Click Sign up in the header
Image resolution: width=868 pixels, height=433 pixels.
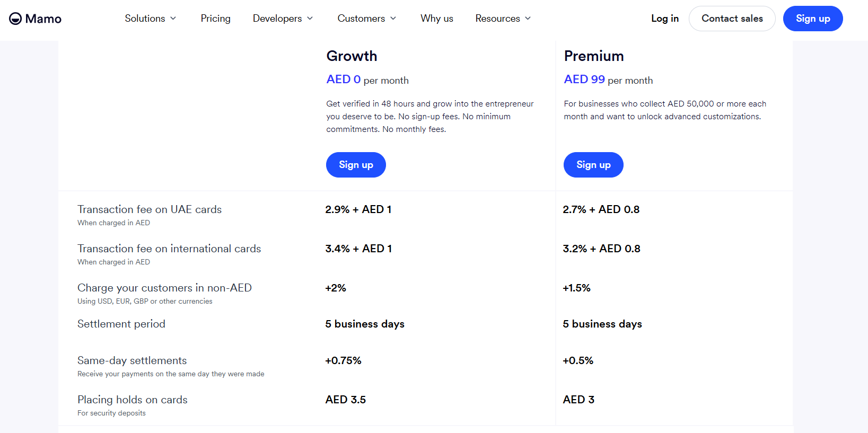(813, 19)
